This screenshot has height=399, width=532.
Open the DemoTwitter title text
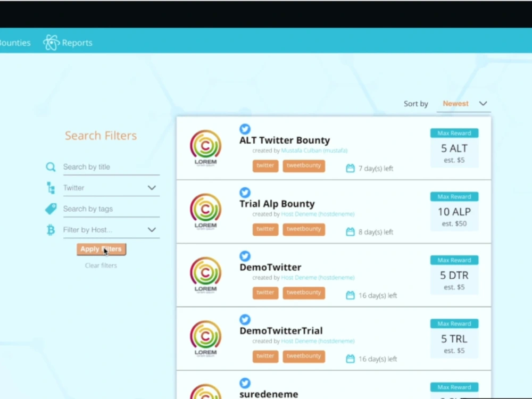(270, 267)
